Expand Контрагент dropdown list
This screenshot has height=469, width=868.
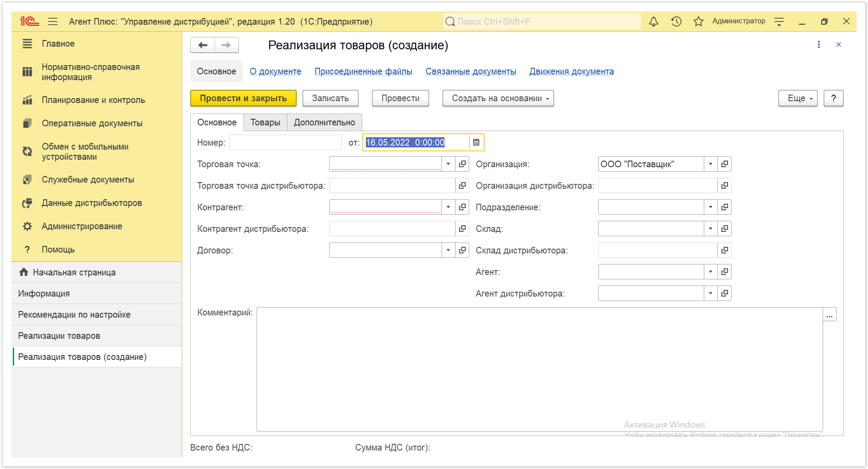448,207
